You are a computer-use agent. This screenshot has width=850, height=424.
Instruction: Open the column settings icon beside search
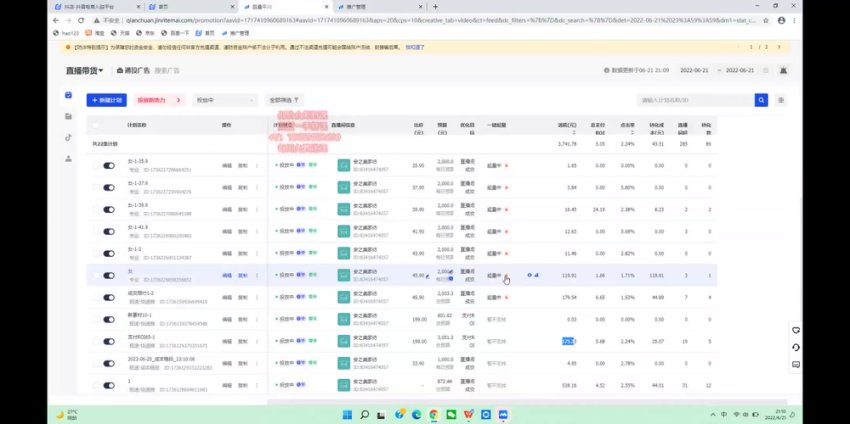coord(781,100)
